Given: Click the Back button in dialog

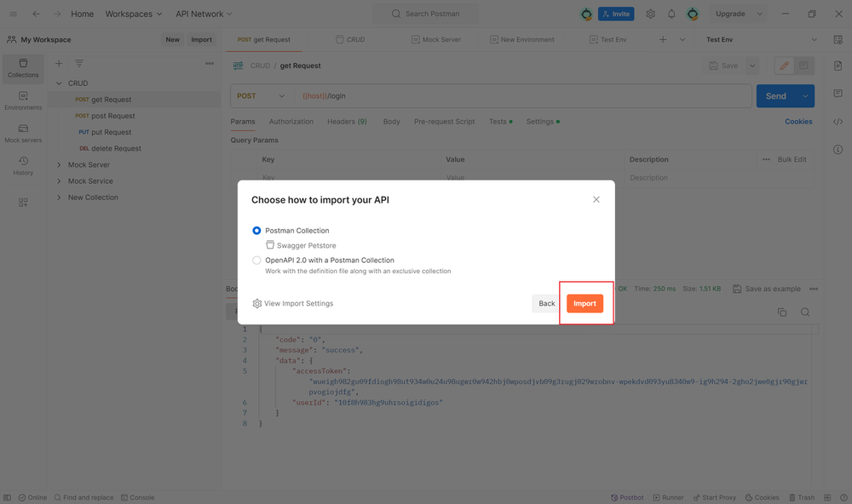Looking at the screenshot, I should (x=547, y=304).
